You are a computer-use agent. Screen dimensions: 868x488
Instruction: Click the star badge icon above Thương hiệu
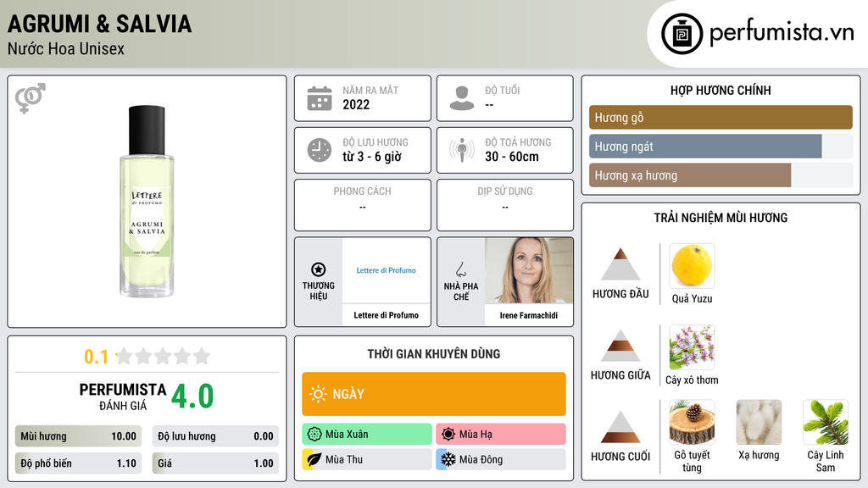tap(319, 269)
